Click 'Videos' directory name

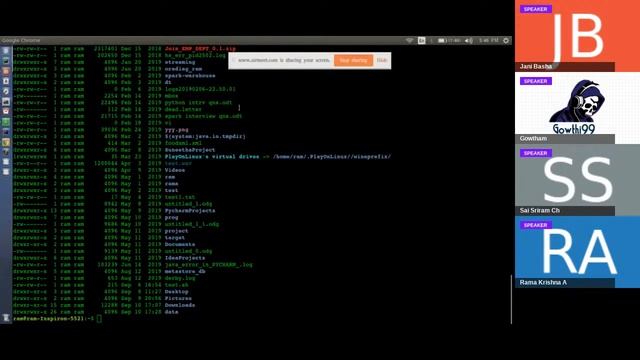tap(175, 170)
